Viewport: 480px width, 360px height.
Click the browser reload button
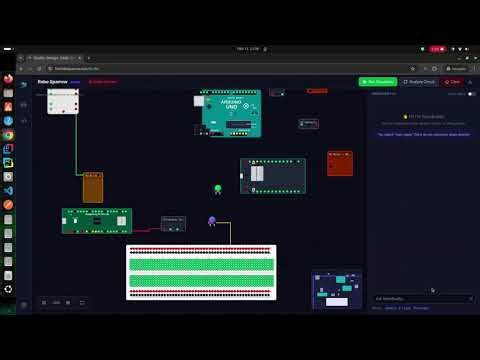(x=39, y=68)
